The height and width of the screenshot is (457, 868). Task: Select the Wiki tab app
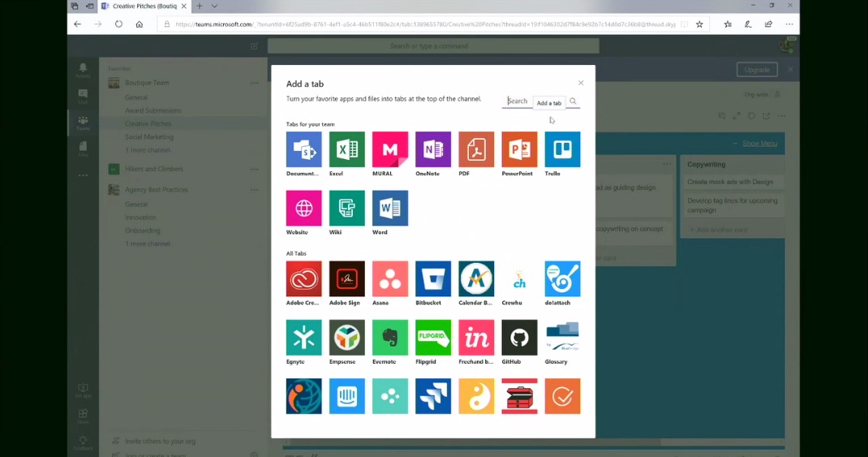[346, 209]
